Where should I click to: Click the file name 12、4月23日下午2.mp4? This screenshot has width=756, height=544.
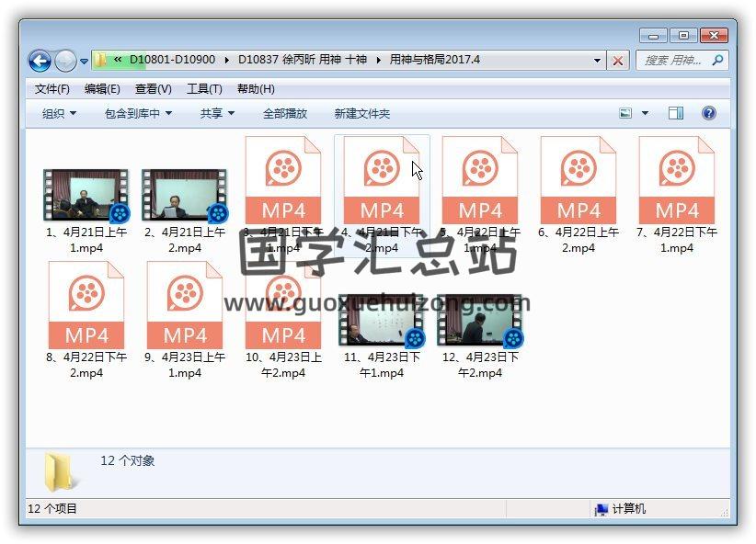(480, 365)
